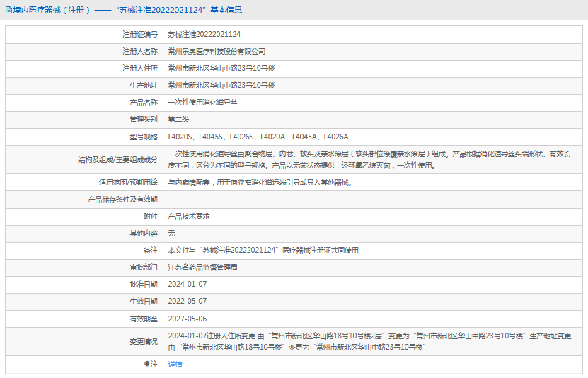588x378 pixels.
Task: Click the 注册证编号 row label
Action: click(140, 35)
